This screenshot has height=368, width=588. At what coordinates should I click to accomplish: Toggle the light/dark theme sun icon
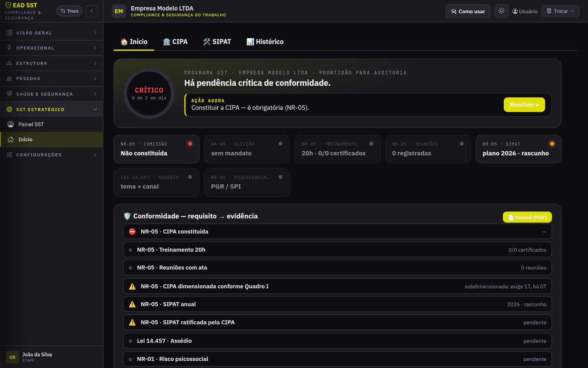[501, 11]
